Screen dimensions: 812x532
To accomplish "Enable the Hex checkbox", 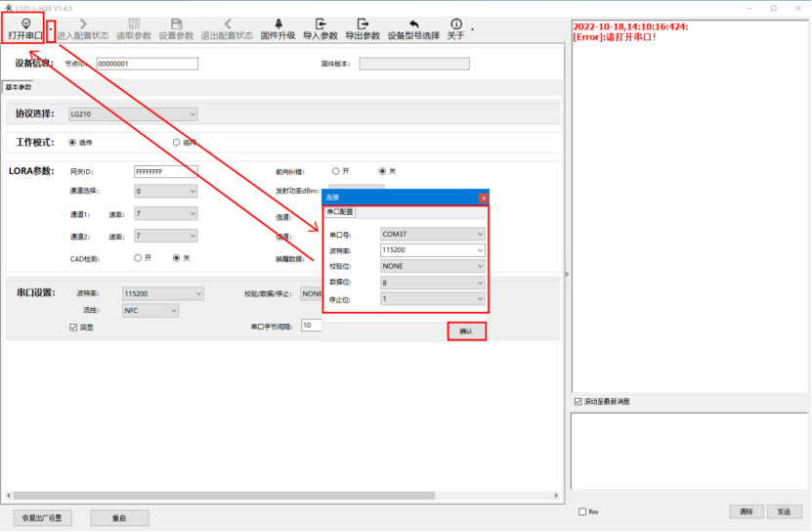I will [x=583, y=511].
